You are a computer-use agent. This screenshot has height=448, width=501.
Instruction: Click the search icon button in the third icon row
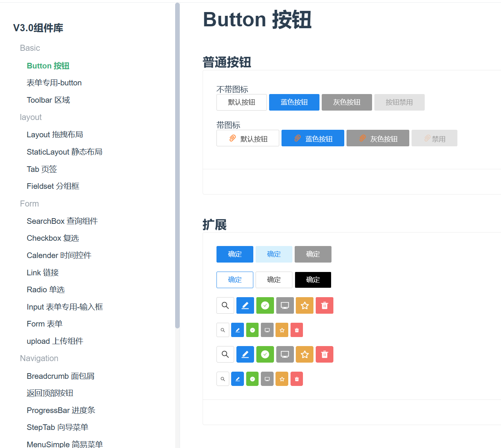(226, 354)
